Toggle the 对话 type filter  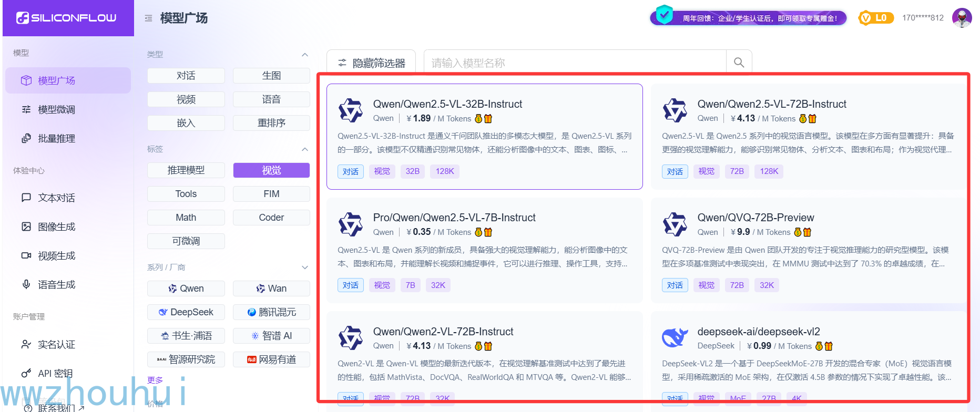click(x=186, y=76)
